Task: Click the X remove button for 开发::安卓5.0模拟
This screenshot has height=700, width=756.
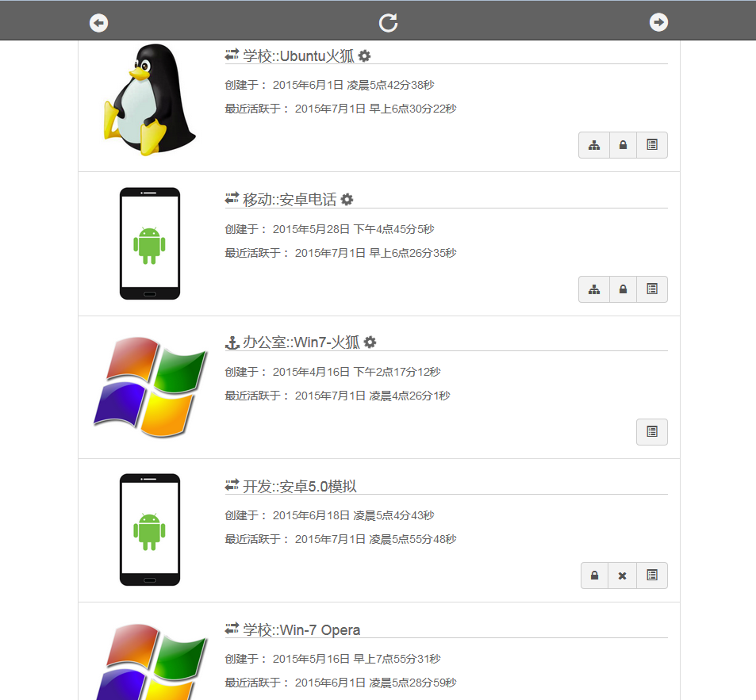Action: (x=623, y=576)
